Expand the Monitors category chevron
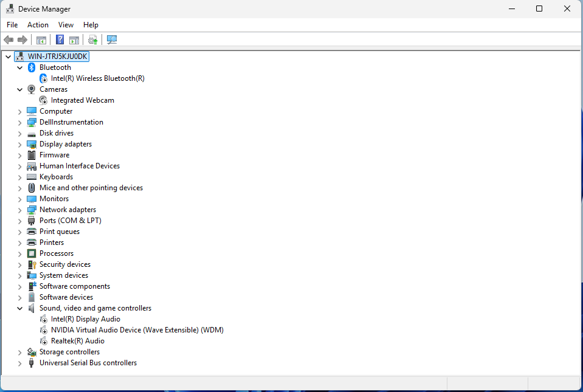 tap(19, 199)
